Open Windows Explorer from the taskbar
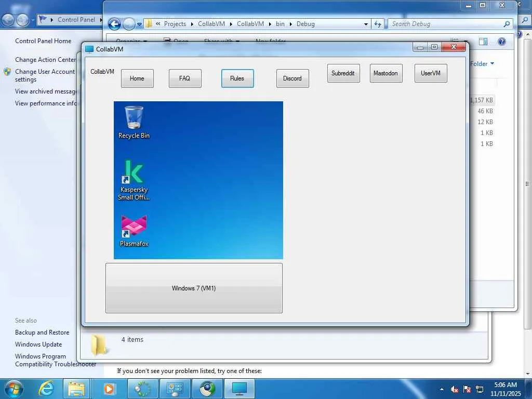Viewport: 532px width, 399px height. (77, 389)
